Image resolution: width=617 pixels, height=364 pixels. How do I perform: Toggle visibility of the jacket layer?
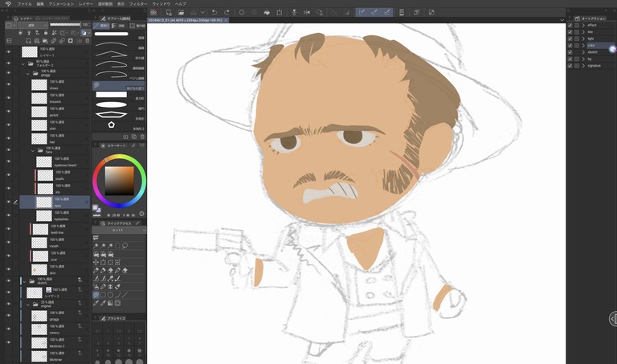[x=8, y=112]
